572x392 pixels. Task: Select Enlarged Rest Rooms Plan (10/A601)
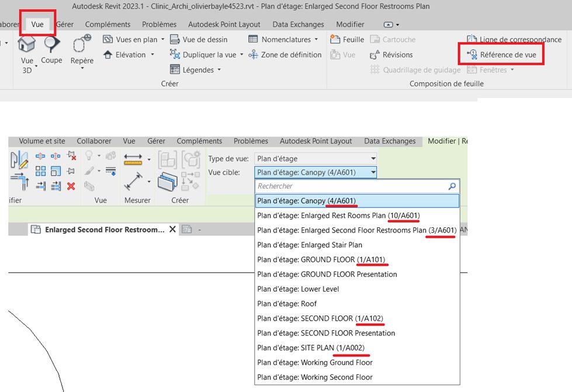click(x=357, y=216)
